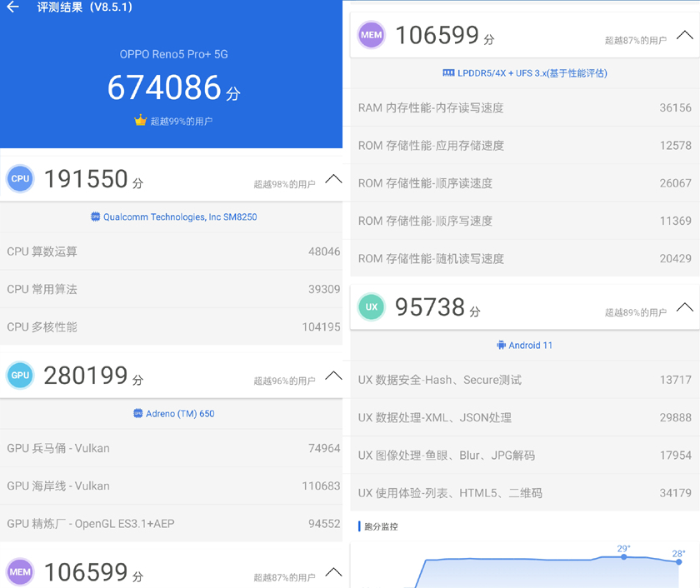The image size is (700, 588).
Task: Collapse the CPU score section
Action: pyautogui.click(x=333, y=178)
